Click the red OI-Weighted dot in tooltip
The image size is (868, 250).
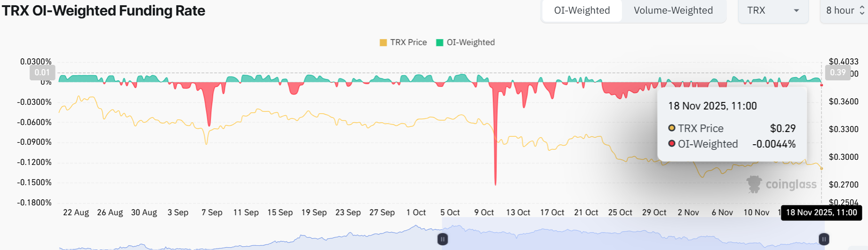(672, 143)
